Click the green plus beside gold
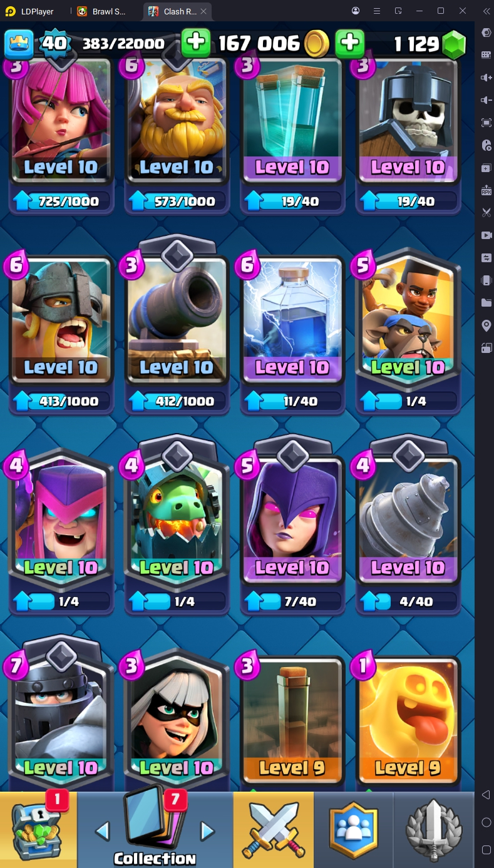The height and width of the screenshot is (868, 494). pos(350,43)
